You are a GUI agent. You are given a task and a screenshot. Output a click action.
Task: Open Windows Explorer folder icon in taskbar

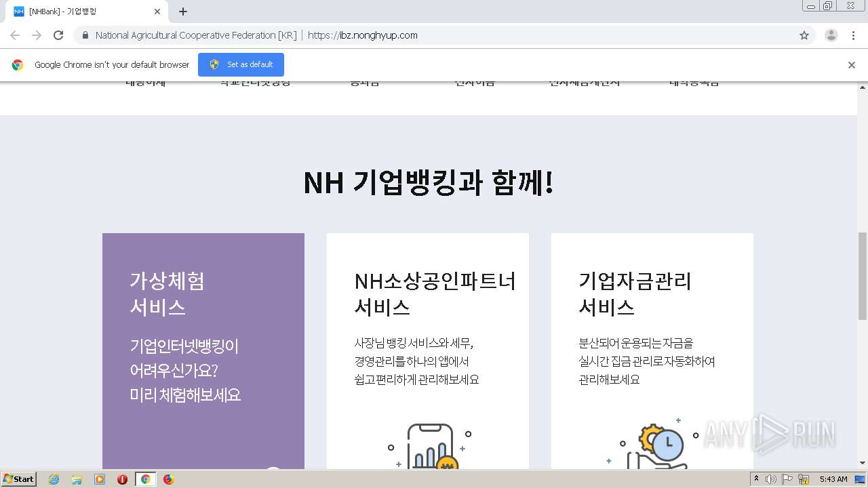(77, 479)
